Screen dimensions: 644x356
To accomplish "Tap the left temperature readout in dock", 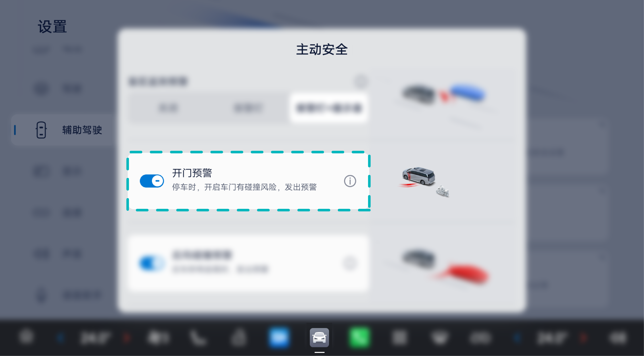I will pos(95,338).
